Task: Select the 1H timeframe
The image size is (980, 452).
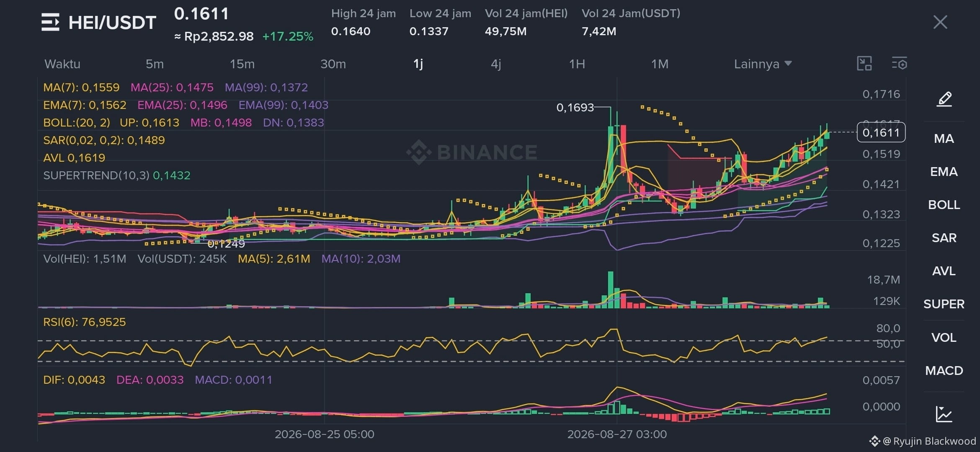Action: click(x=577, y=64)
